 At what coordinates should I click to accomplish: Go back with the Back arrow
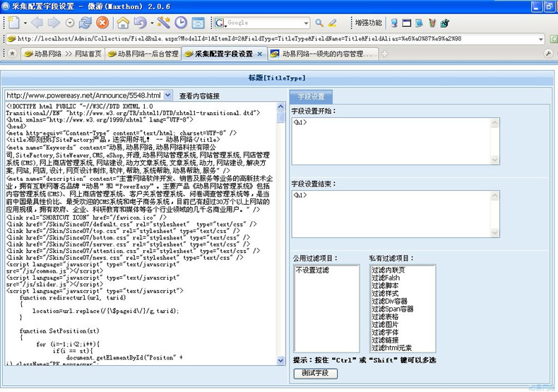(x=37, y=23)
